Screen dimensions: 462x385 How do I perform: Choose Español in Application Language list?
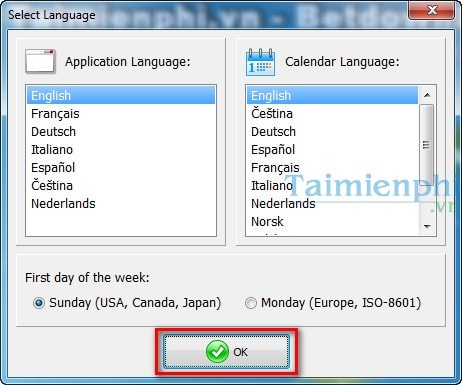121,168
